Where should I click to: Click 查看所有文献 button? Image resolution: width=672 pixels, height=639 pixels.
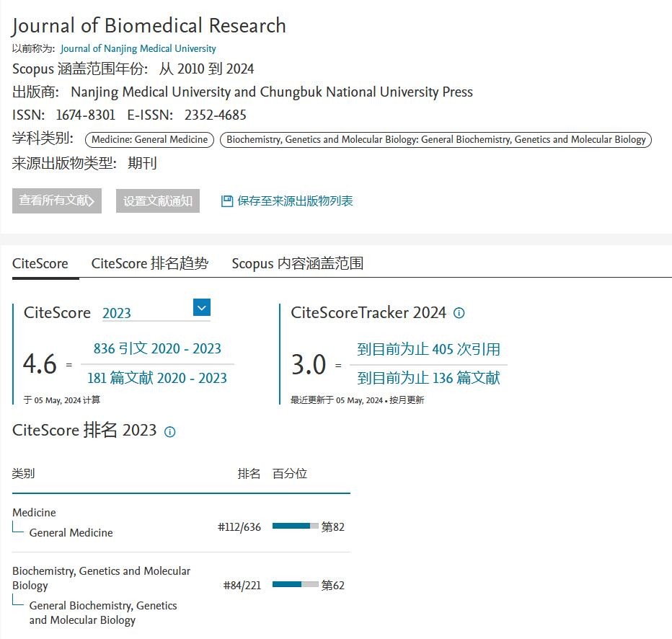pos(57,201)
